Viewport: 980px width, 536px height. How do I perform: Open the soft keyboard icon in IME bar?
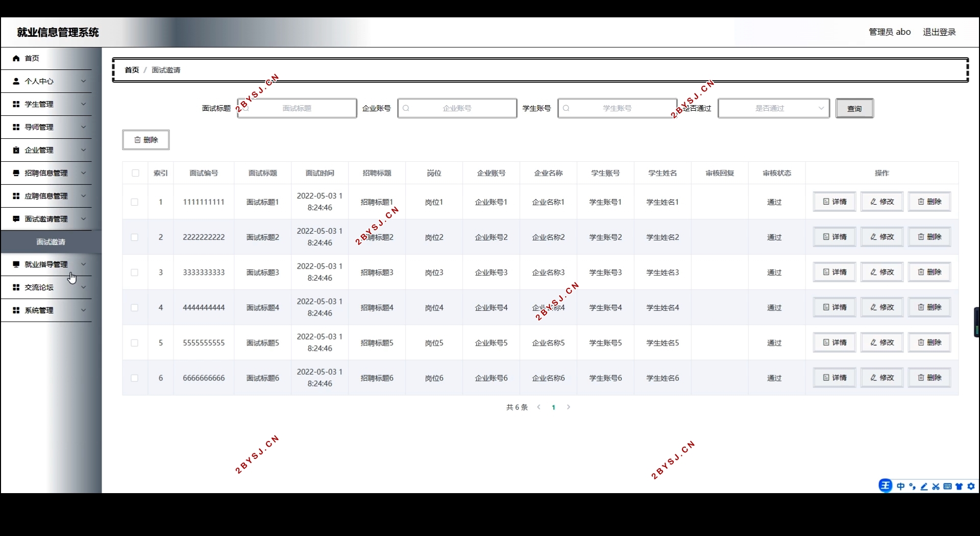(948, 486)
